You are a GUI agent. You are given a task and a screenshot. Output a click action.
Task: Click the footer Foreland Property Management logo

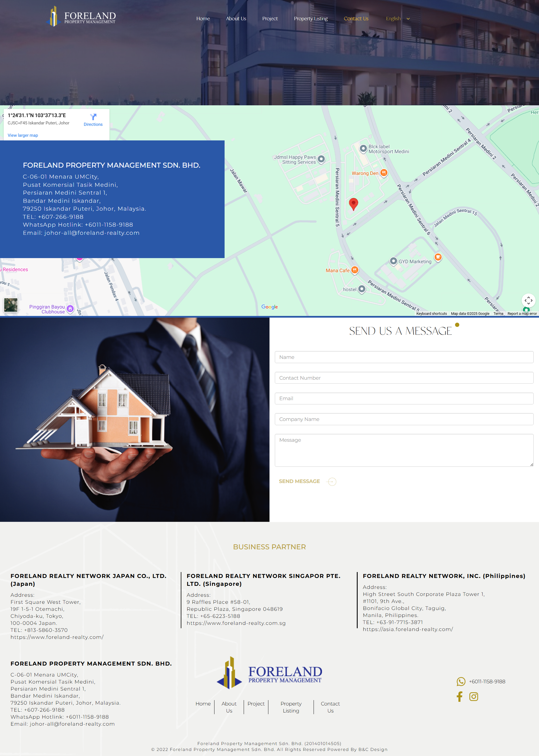(269, 672)
